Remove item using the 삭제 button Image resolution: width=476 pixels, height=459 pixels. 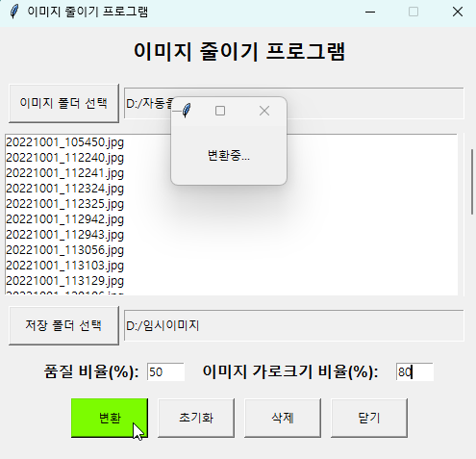(x=283, y=418)
